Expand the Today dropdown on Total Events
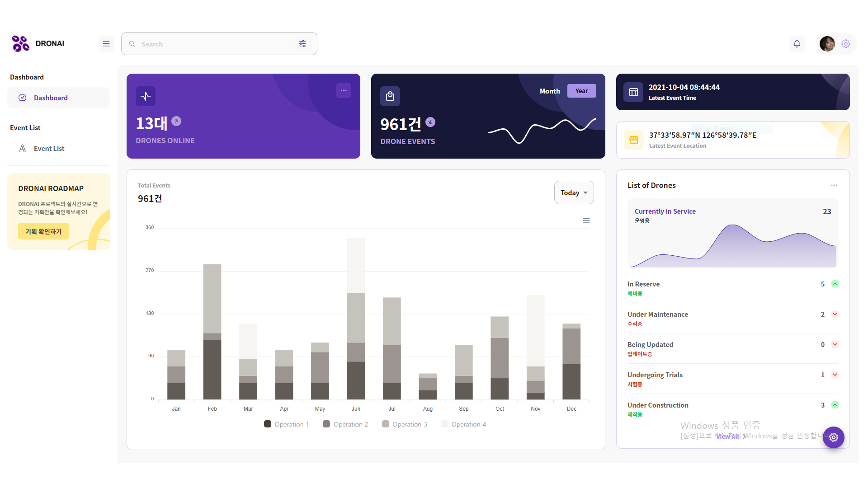Image resolution: width=868 pixels, height=488 pixels. (x=574, y=193)
